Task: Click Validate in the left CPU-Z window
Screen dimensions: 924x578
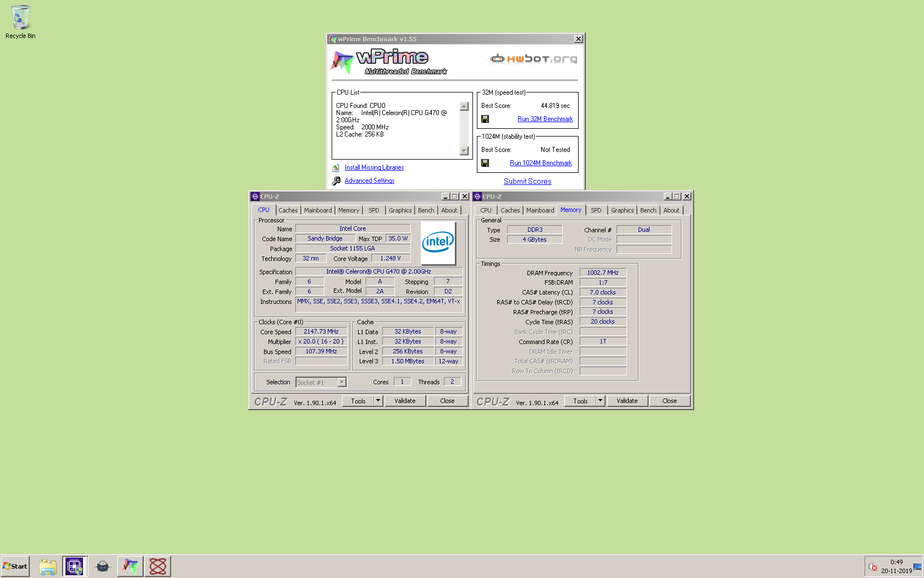Action: tap(405, 401)
